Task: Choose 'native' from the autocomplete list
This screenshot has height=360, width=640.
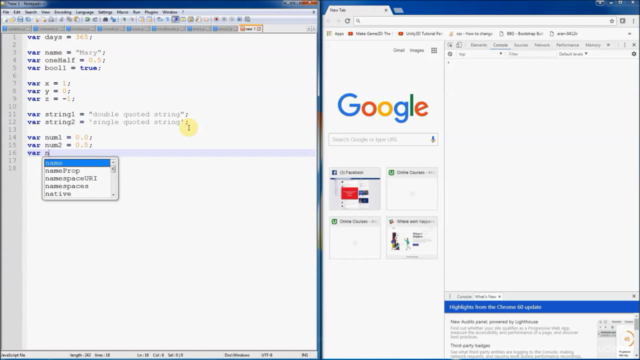Action: tap(77, 194)
